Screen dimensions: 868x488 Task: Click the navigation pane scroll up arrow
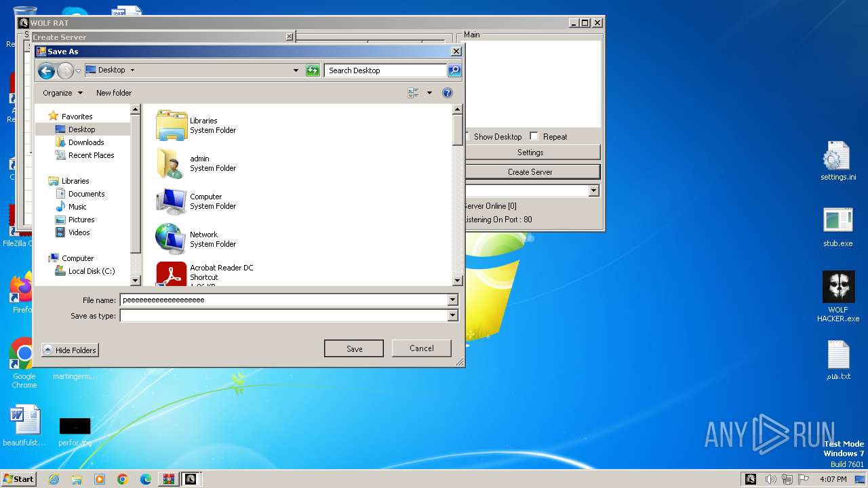(x=135, y=109)
